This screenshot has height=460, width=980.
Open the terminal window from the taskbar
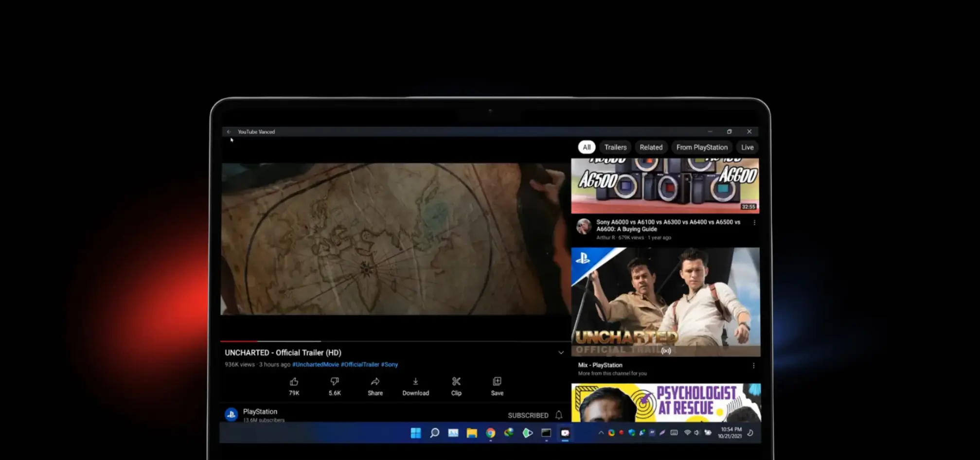[546, 433]
